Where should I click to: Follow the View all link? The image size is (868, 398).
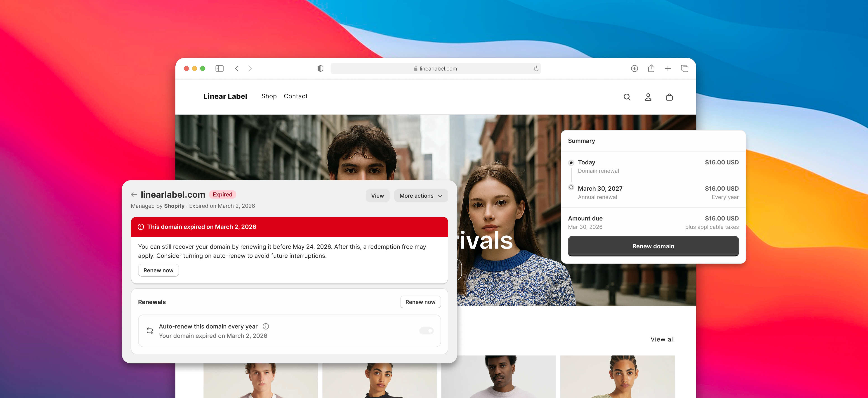tap(663, 339)
